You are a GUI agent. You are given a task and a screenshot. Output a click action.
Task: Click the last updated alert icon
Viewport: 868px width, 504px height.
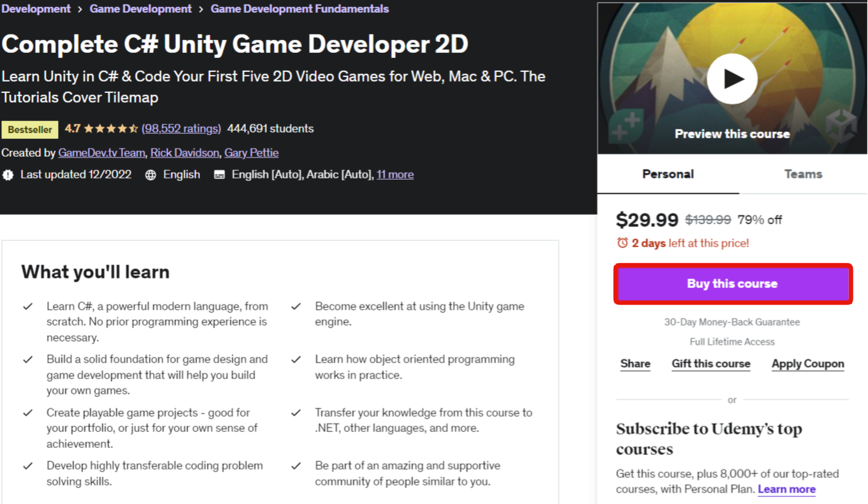[x=8, y=175]
